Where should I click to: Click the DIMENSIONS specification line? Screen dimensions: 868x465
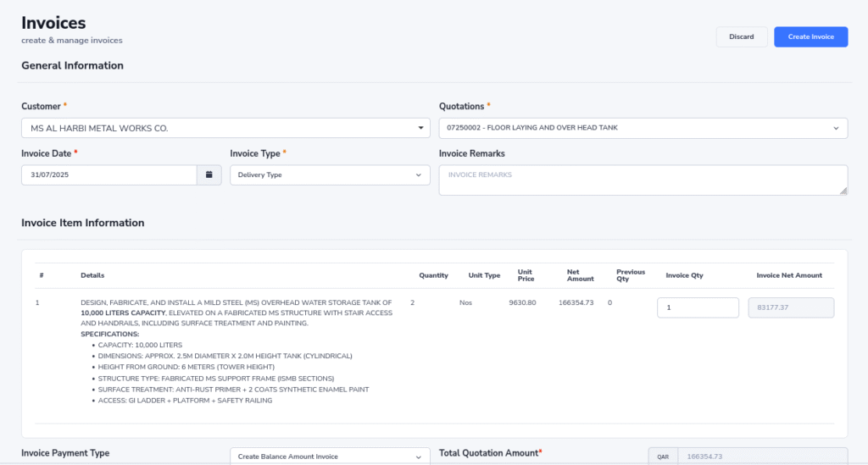click(x=225, y=356)
